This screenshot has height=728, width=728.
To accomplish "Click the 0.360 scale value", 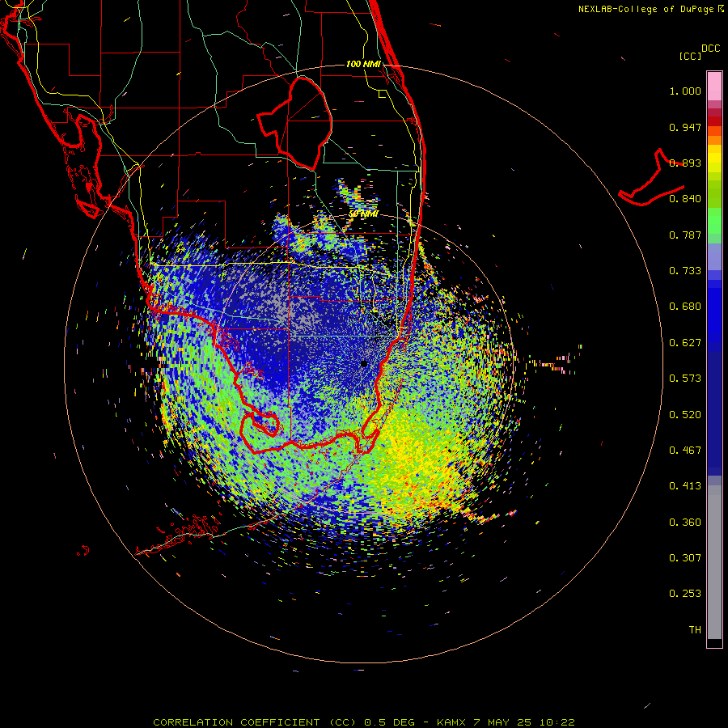I will point(685,523).
